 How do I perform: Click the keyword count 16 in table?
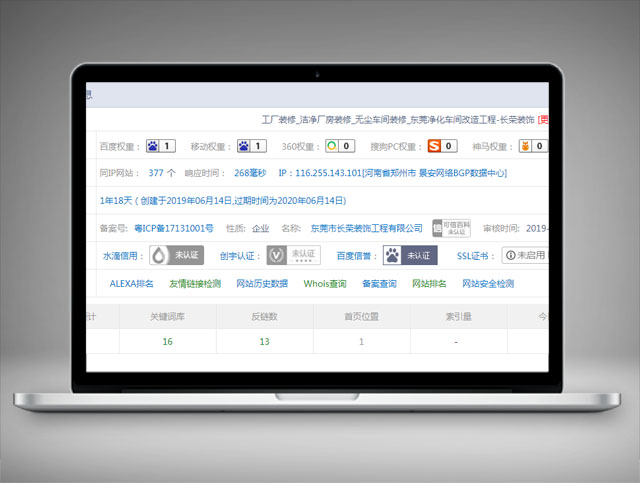[167, 342]
